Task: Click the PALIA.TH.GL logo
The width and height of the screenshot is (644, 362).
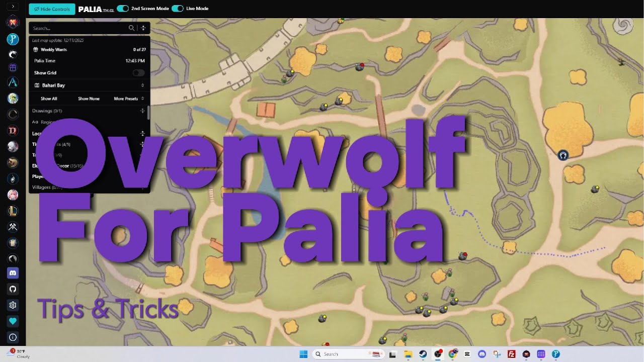Action: point(96,9)
